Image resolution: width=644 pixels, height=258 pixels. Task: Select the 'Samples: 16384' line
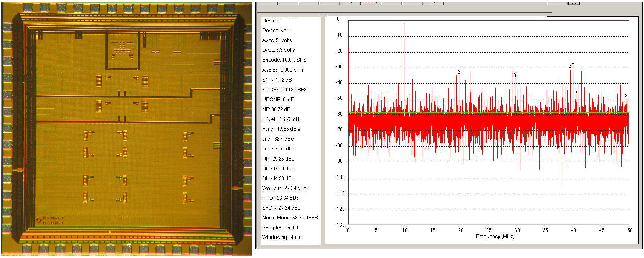pos(280,227)
